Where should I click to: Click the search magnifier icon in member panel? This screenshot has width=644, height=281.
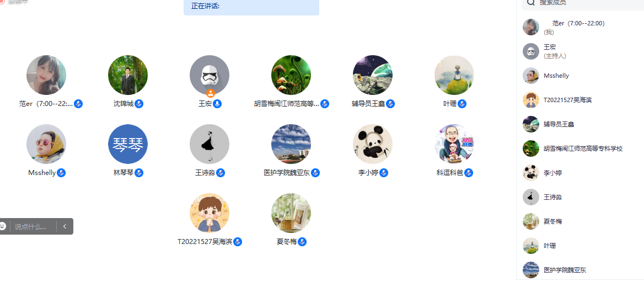(x=531, y=2)
